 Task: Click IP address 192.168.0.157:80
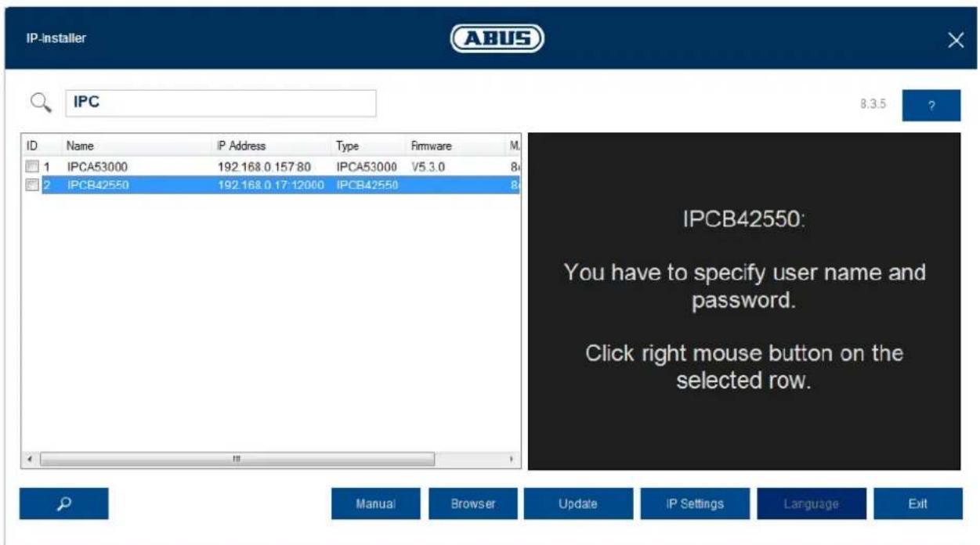[x=265, y=166]
